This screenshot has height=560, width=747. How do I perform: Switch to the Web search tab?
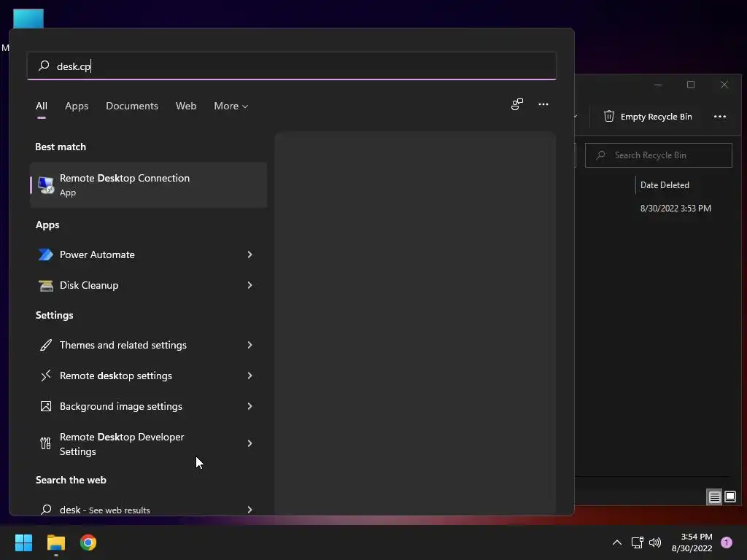186,106
